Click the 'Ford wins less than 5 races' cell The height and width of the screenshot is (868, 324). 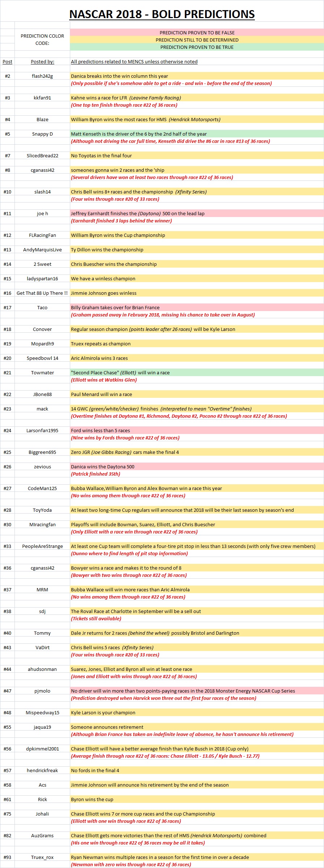(x=100, y=430)
